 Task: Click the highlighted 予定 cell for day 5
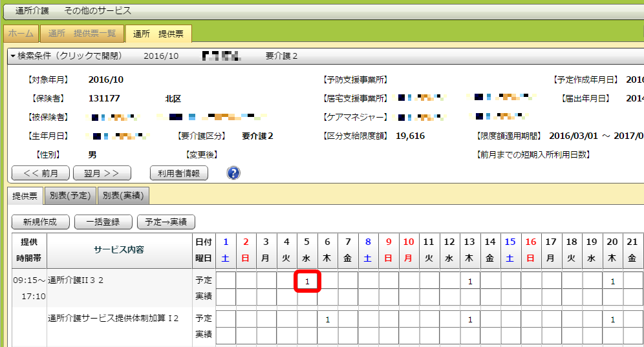[308, 281]
